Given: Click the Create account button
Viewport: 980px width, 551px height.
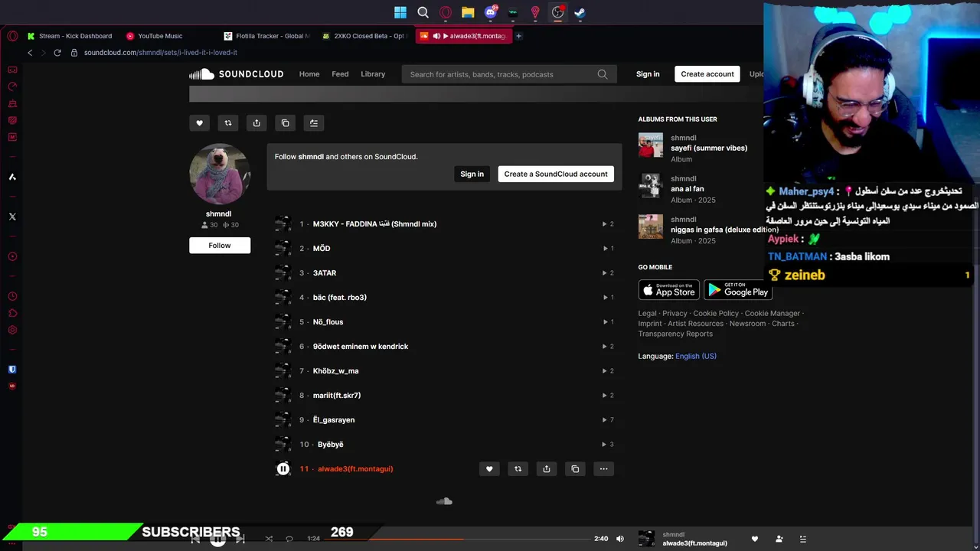Looking at the screenshot, I should click(x=707, y=74).
